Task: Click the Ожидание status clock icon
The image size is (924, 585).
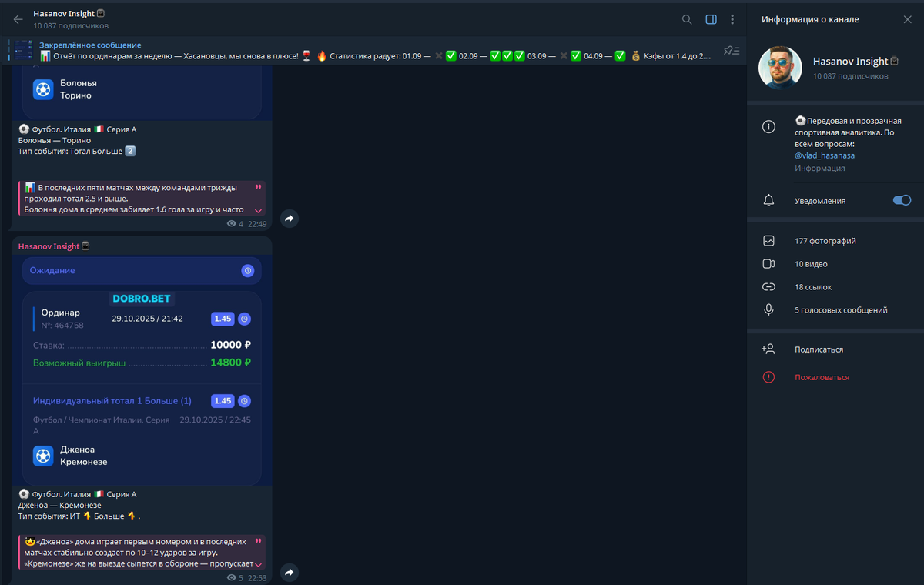Action: pyautogui.click(x=247, y=271)
